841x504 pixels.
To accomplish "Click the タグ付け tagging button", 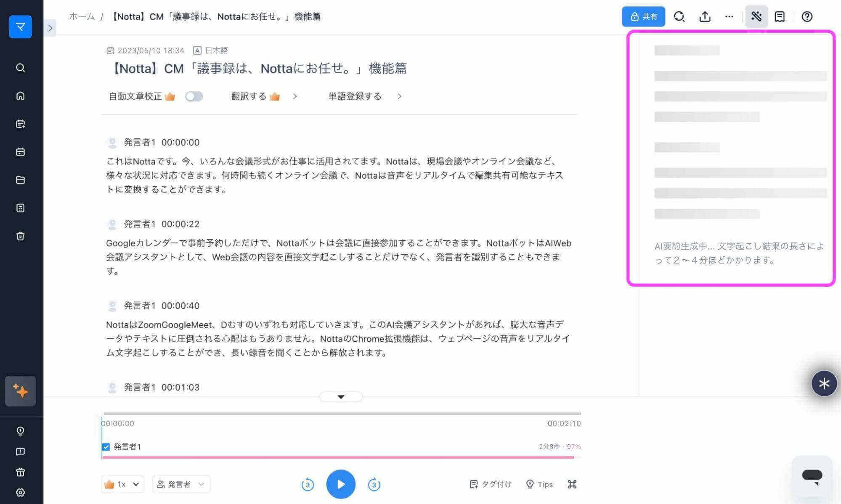I will (x=491, y=484).
